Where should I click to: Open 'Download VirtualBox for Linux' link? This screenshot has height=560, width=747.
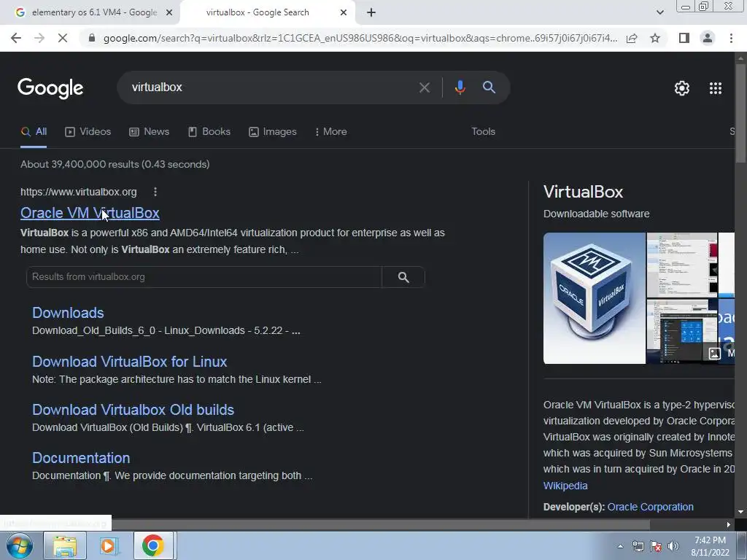(130, 362)
